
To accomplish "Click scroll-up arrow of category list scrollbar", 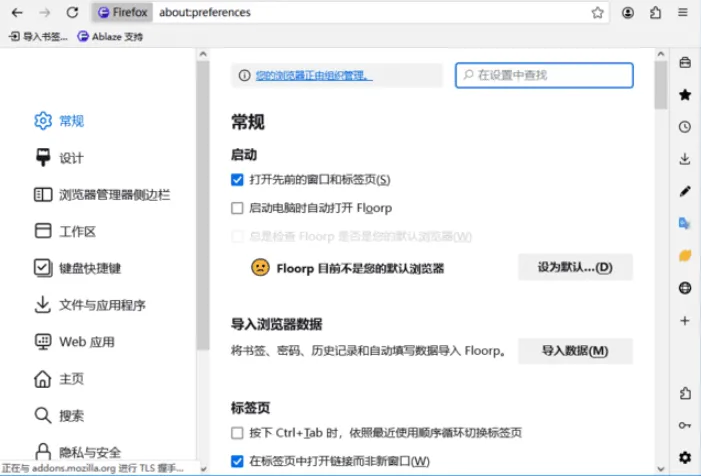I will coord(203,54).
